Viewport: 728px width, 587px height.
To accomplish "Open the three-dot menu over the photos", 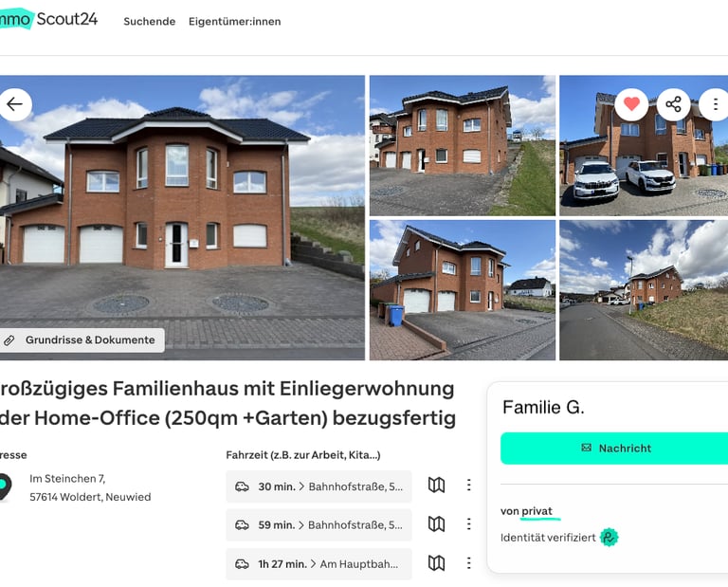I will pyautogui.click(x=715, y=104).
